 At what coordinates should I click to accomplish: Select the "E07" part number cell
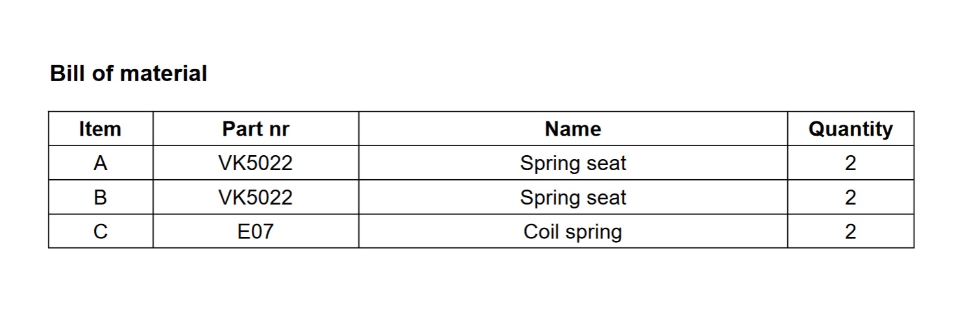(256, 232)
